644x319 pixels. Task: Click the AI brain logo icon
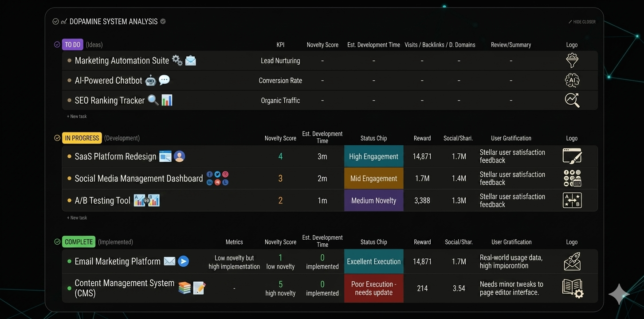click(x=572, y=80)
